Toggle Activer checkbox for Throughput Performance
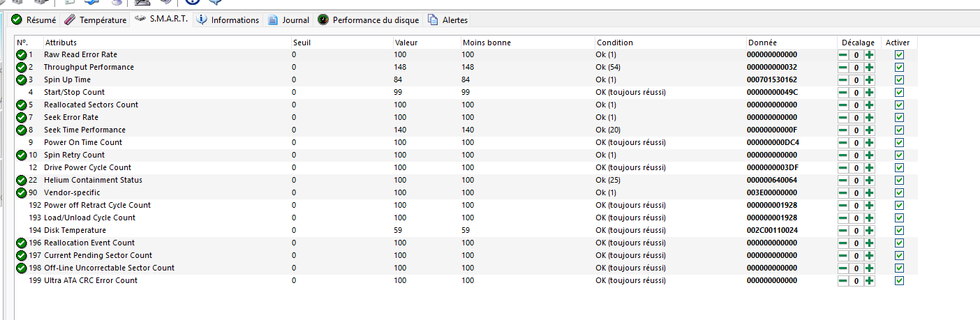This screenshot has height=320, width=980. coord(899,68)
